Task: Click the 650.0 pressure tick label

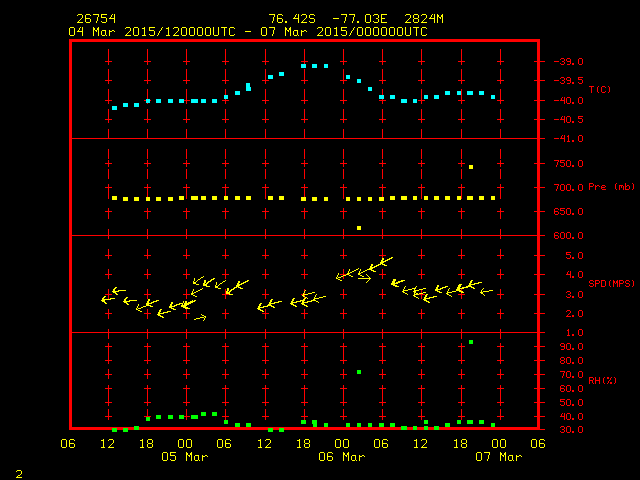Action: coord(569,212)
